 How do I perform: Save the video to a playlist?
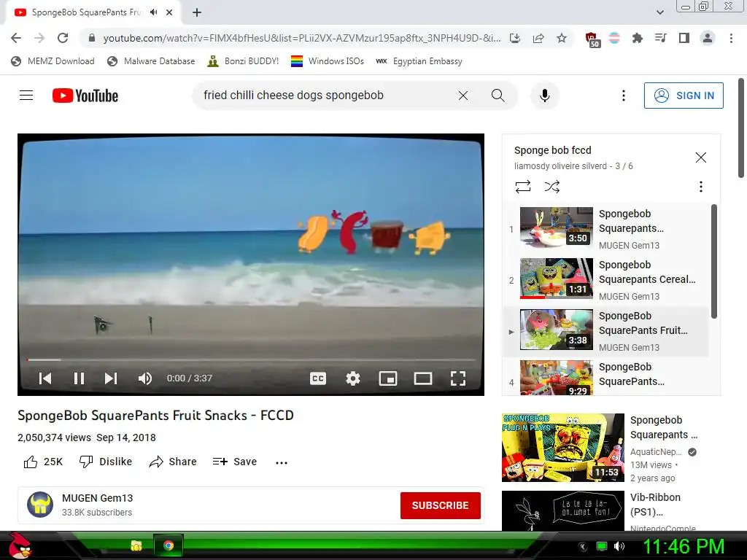coord(235,462)
